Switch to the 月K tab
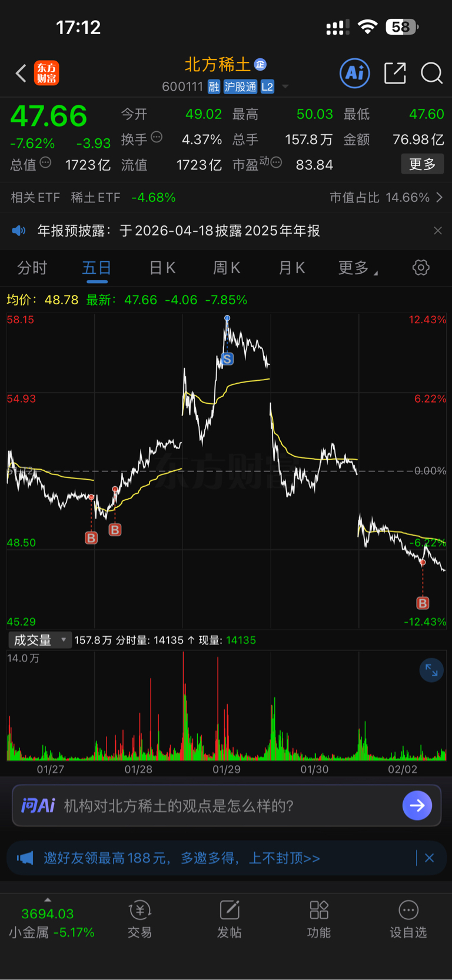 [292, 268]
